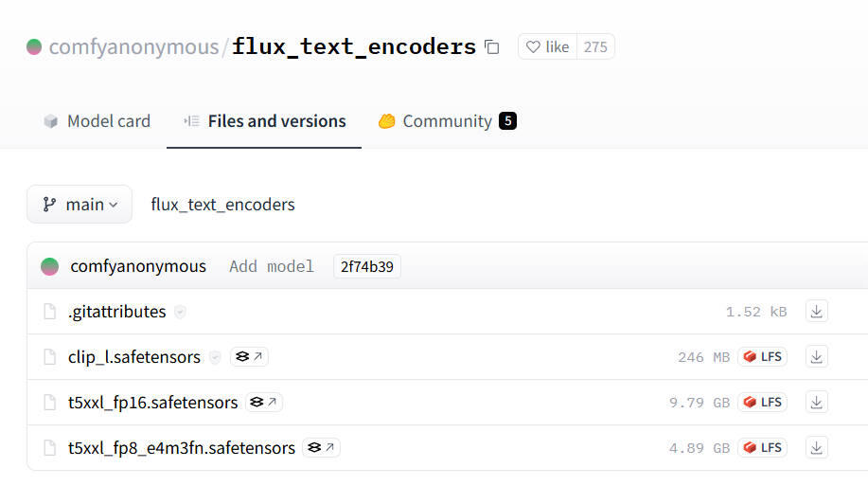The width and height of the screenshot is (868, 486).
Task: Switch to the Community tab
Action: click(x=447, y=121)
